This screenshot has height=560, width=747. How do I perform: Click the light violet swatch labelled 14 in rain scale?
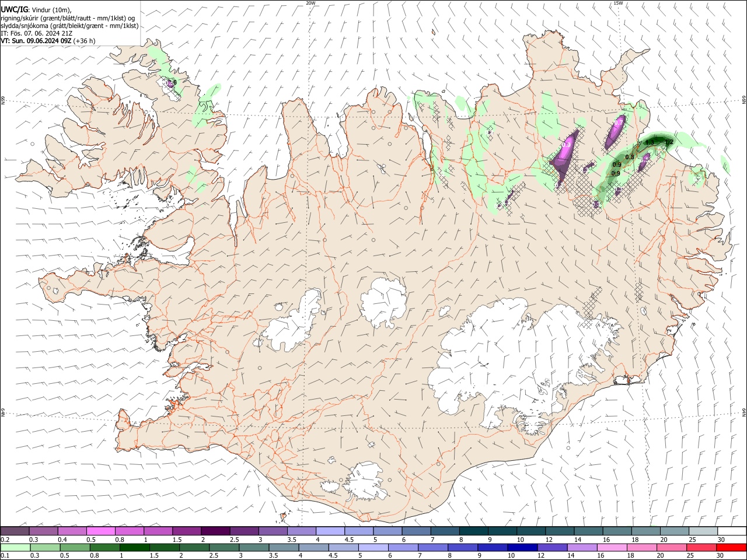coord(582,548)
